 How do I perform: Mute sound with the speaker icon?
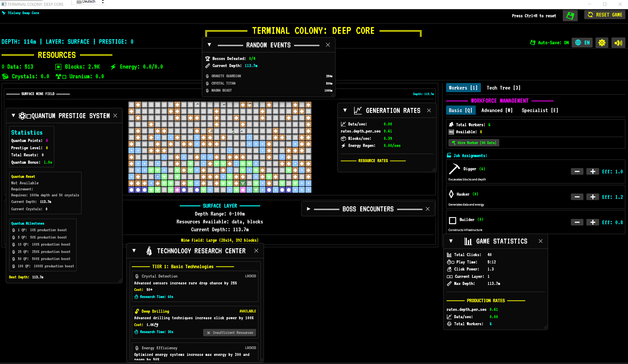click(618, 43)
